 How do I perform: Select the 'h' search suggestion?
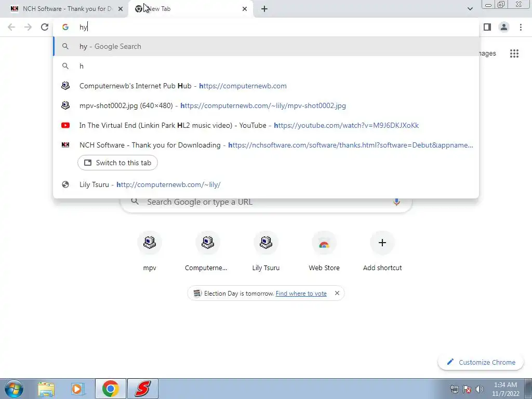click(266, 66)
